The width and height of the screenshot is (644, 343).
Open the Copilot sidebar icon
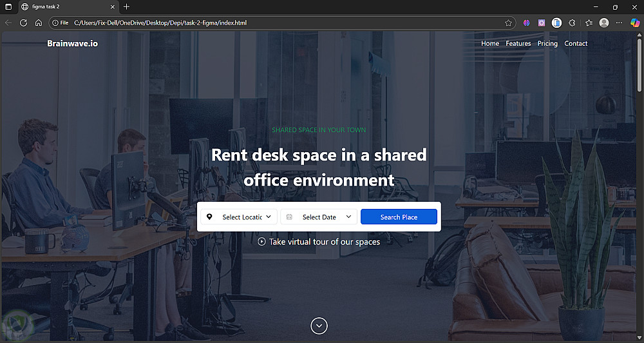pos(635,23)
